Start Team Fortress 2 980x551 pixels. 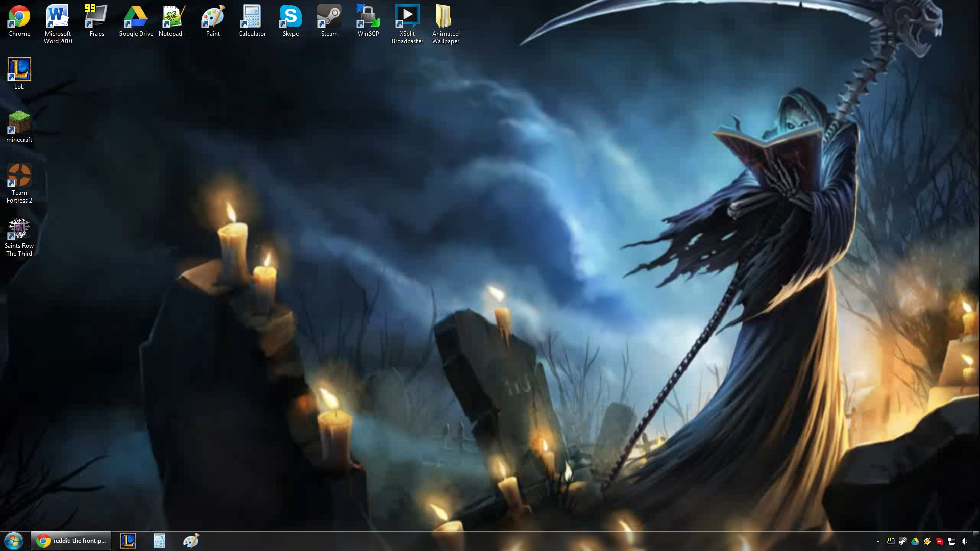click(19, 175)
